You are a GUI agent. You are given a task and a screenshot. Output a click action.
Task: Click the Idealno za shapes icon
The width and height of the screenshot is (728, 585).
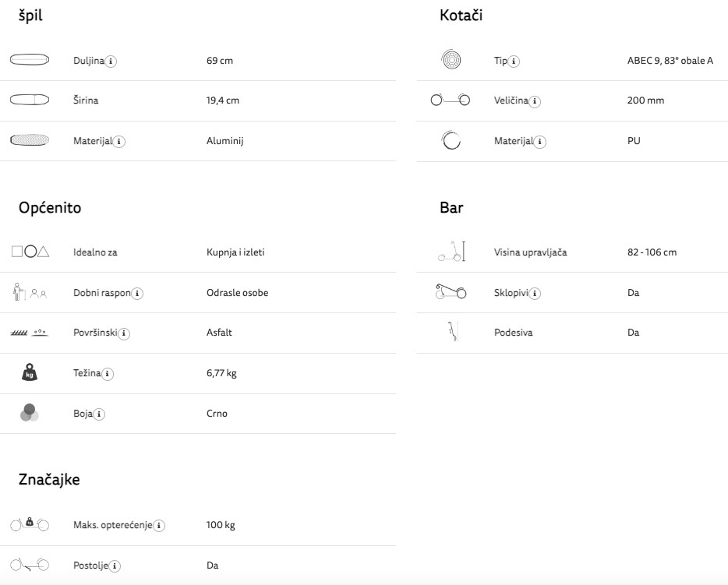[x=30, y=252]
